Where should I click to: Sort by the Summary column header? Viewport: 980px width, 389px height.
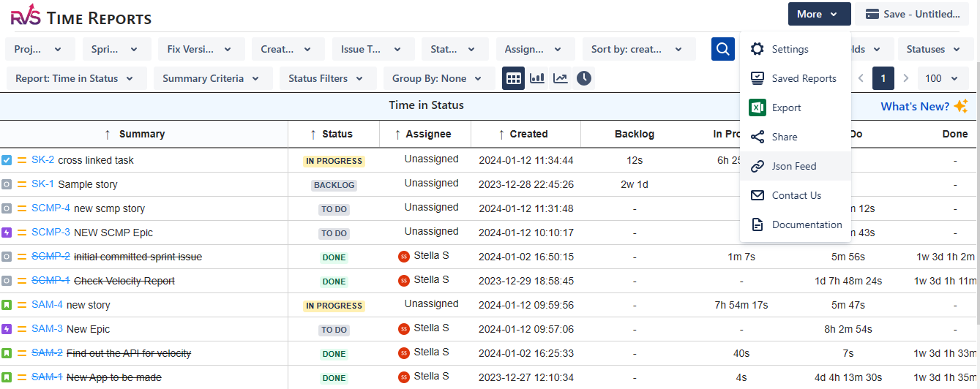143,134
